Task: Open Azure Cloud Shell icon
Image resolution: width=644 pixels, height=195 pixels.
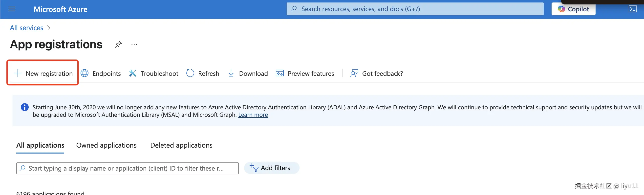Action: (x=632, y=9)
